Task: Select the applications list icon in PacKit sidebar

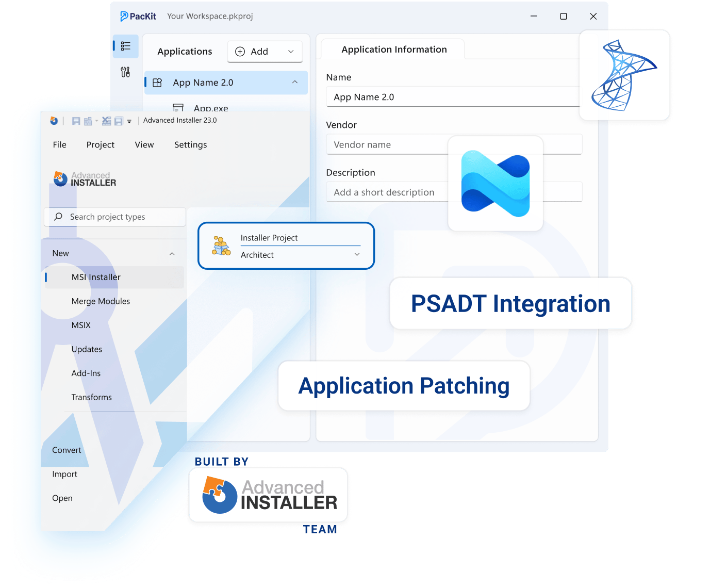Action: point(125,46)
